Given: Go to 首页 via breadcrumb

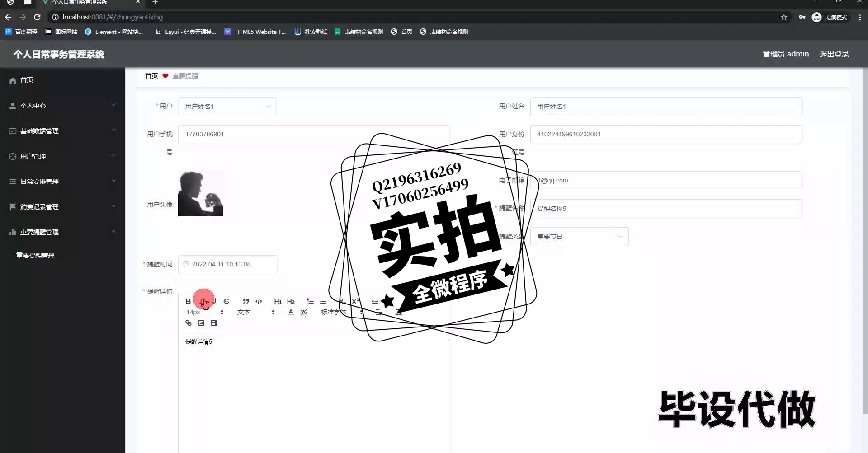Looking at the screenshot, I should point(151,76).
